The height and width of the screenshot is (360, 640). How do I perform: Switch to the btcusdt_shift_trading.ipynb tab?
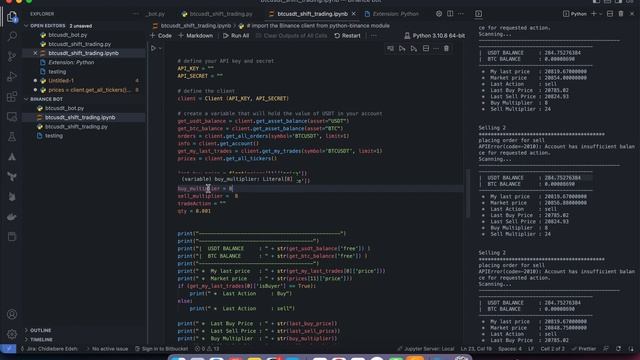[x=312, y=13]
